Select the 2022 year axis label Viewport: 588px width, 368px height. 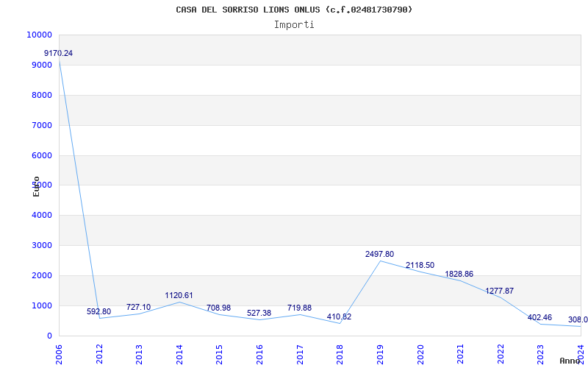[x=501, y=354]
